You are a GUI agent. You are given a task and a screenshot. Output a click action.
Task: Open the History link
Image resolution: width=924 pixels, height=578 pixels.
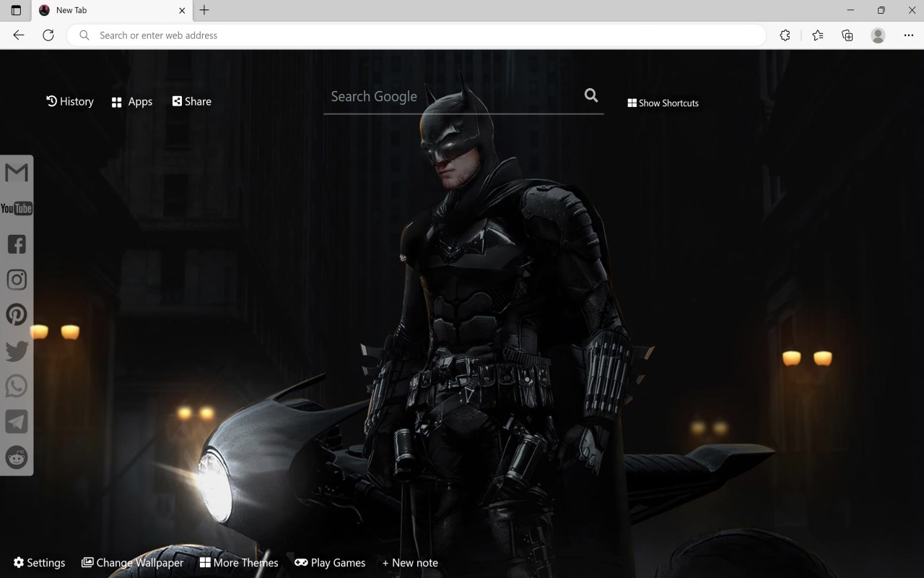coord(70,101)
